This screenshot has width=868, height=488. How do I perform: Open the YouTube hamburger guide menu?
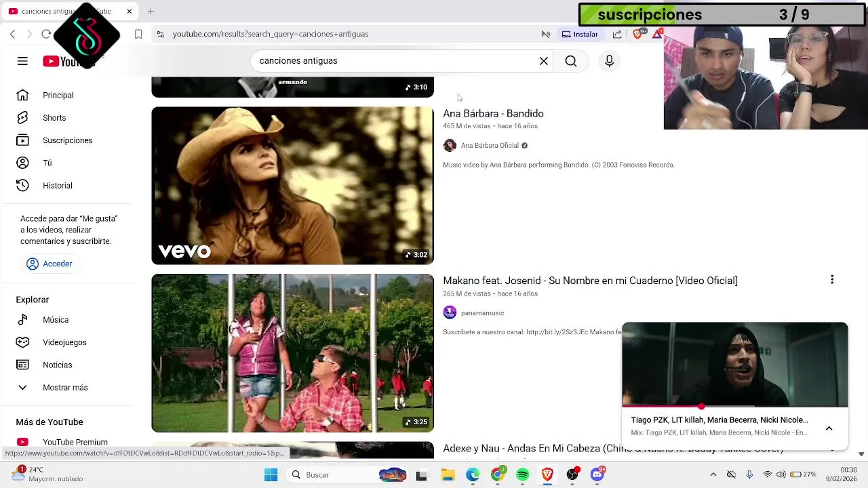click(x=22, y=61)
